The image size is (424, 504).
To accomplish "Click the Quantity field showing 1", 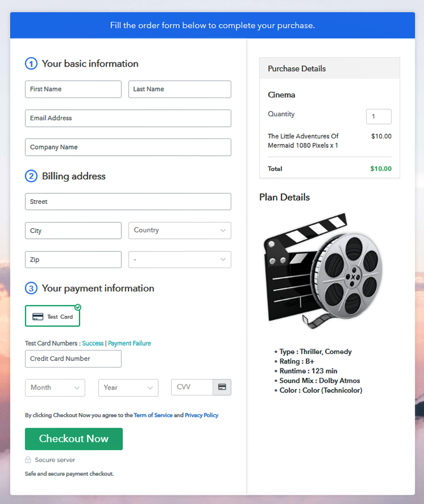I will tap(378, 116).
